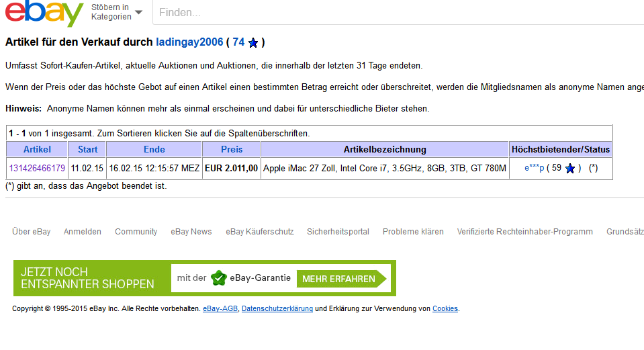644x350 pixels.
Task: Click the blue star next to seller rating 74
Action: (253, 43)
